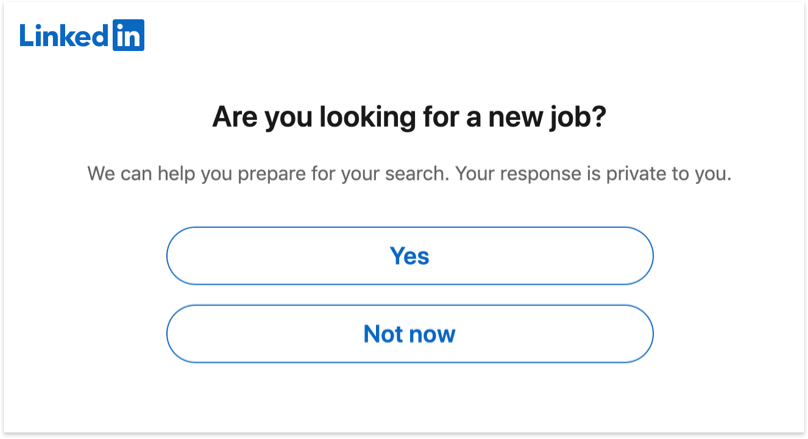
Task: Tap the rounded Yes pill button
Action: [x=409, y=255]
